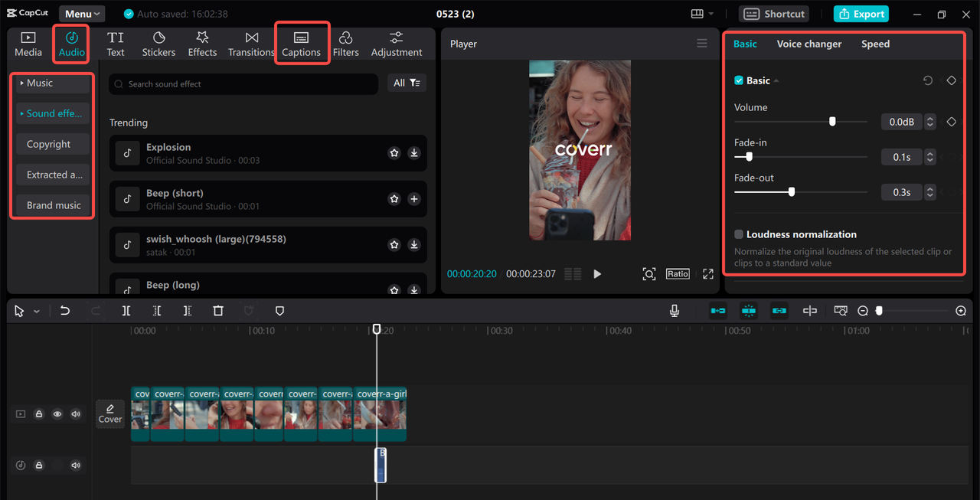Download the swish_whoosh (large) sound effect
The width and height of the screenshot is (980, 500).
[x=414, y=245]
